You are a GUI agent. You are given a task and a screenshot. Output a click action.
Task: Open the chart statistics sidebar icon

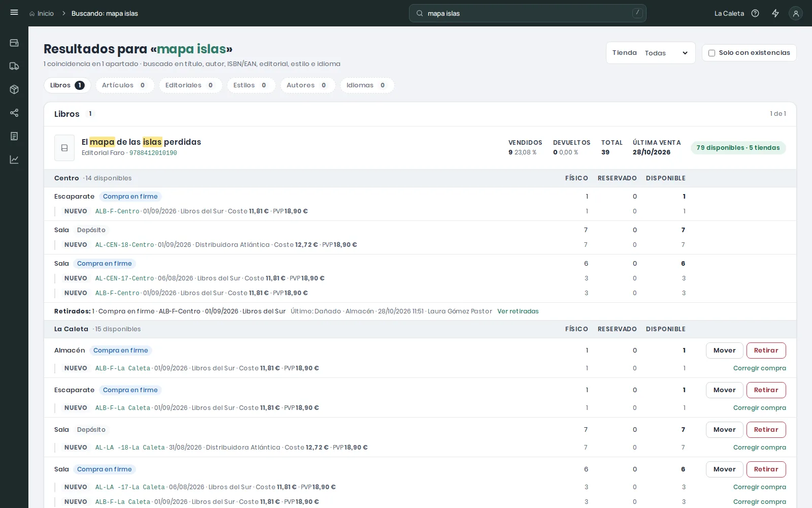14,160
